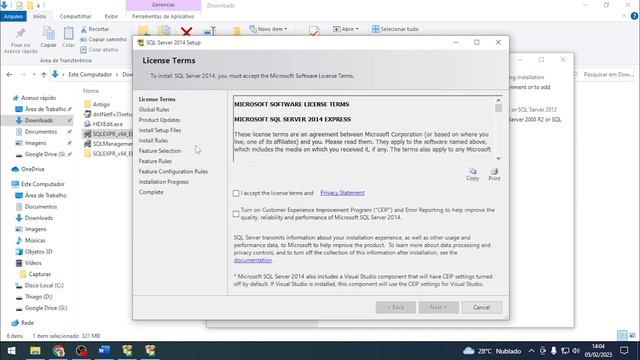
Task: Select pinned Documentos under Acesso rápido
Action: pyautogui.click(x=40, y=131)
